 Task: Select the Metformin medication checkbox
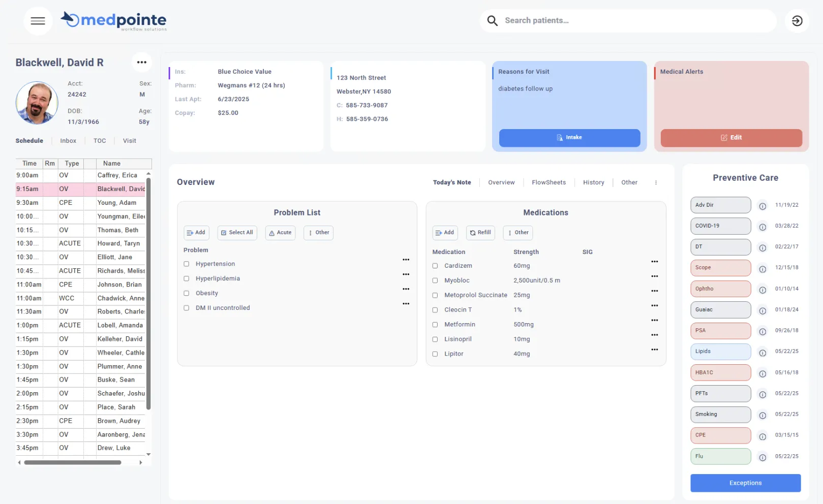pos(435,325)
